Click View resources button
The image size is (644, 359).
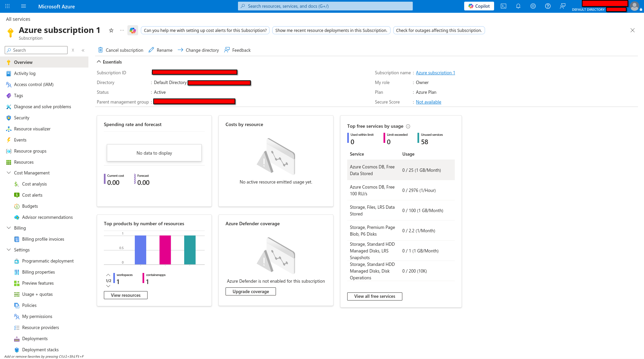[x=126, y=295]
